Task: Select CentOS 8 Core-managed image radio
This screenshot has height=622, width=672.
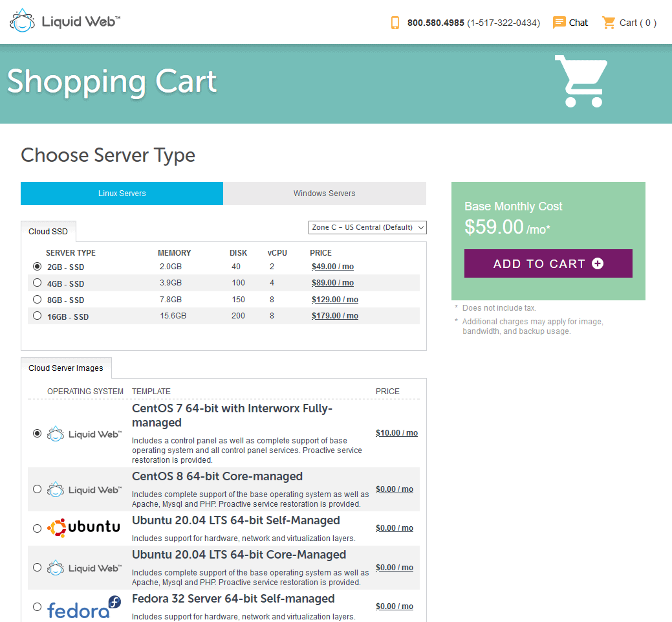Action: point(38,489)
